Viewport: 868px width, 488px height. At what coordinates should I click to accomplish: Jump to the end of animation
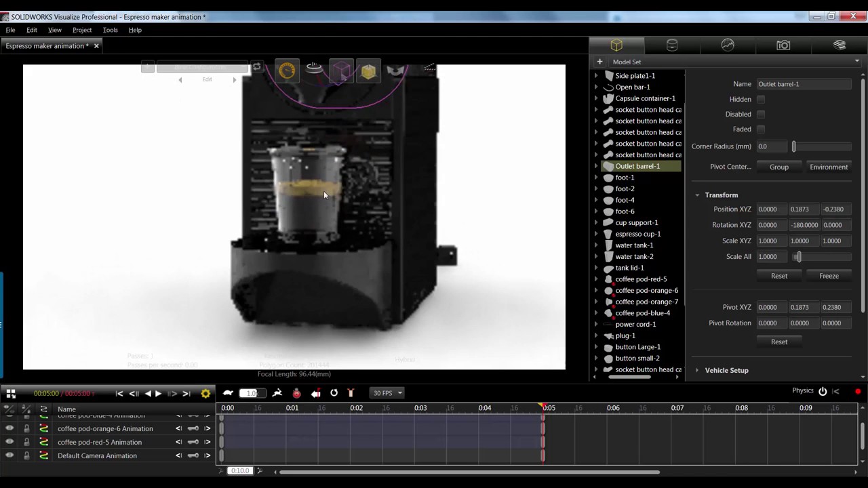point(186,393)
